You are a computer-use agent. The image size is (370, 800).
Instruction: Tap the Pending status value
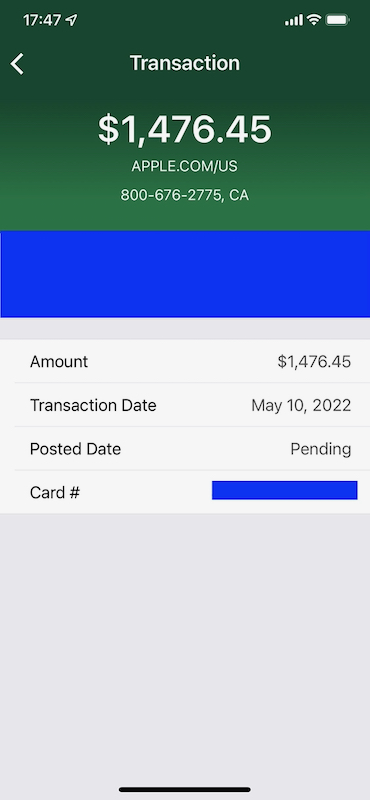[x=321, y=449]
